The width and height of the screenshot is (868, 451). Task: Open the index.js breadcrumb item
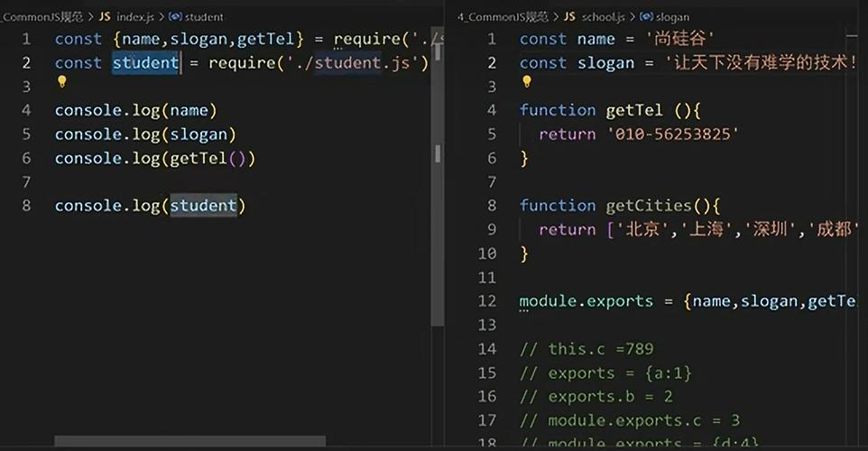(135, 16)
